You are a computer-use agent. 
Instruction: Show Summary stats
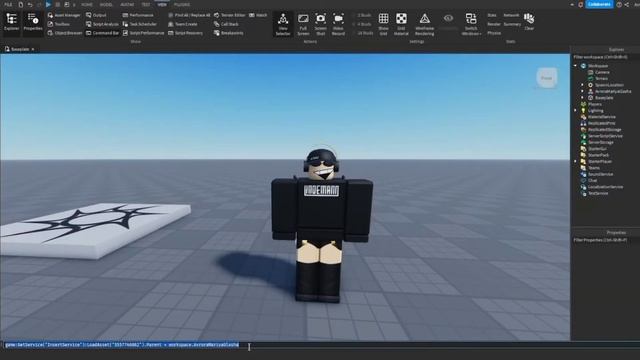[x=512, y=24]
